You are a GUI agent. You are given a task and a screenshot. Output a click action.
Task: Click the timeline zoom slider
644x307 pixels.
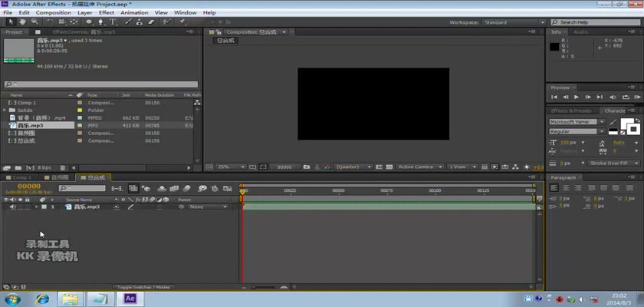tap(263, 287)
